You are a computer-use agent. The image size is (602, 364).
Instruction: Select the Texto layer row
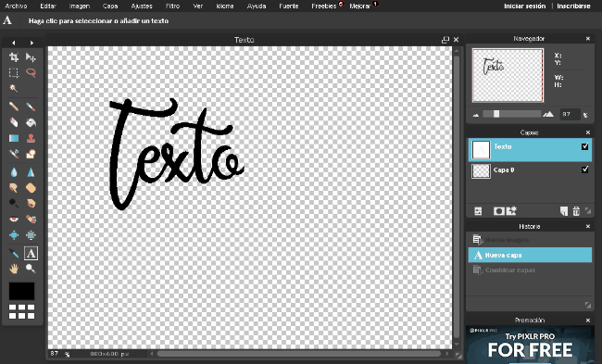tap(530, 150)
